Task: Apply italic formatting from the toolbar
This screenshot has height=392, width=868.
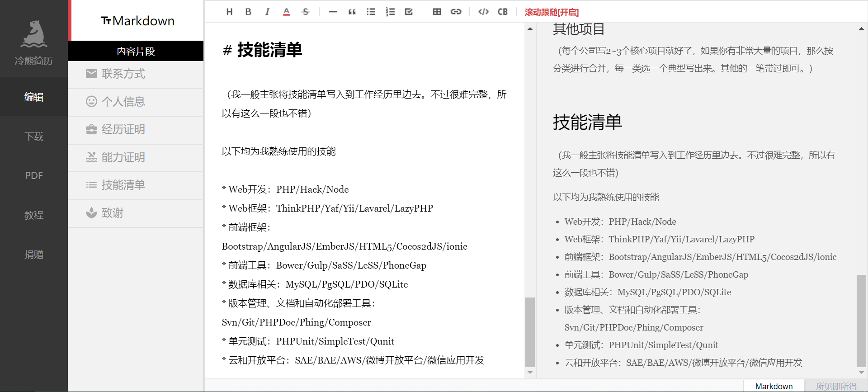Action: 267,12
